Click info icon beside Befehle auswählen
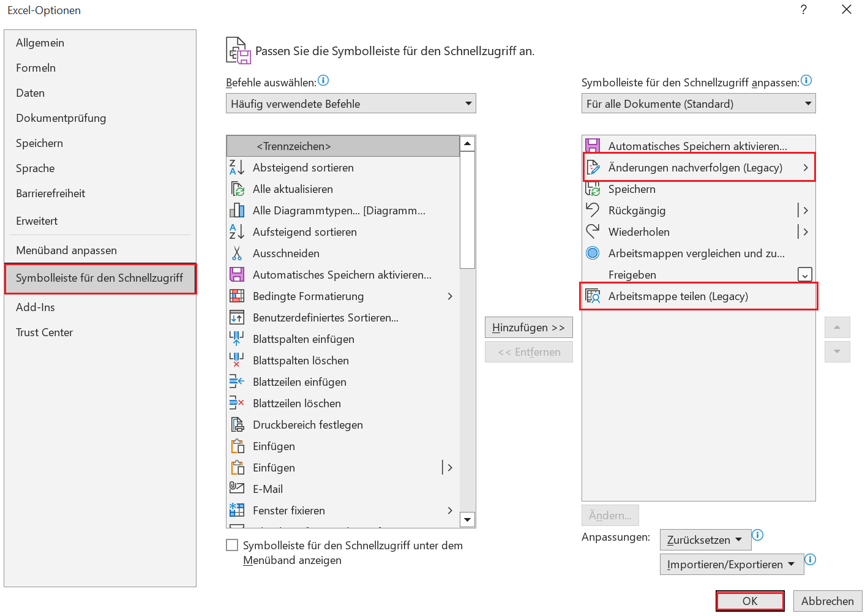 pos(323,80)
